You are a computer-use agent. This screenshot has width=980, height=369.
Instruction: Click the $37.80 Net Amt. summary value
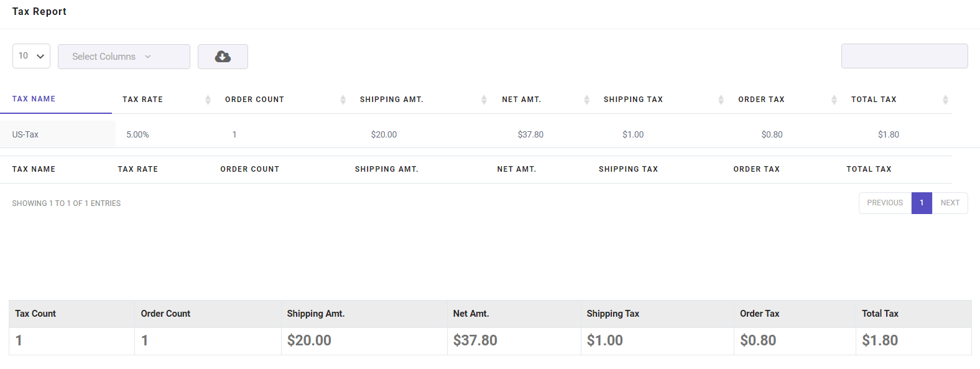[475, 340]
